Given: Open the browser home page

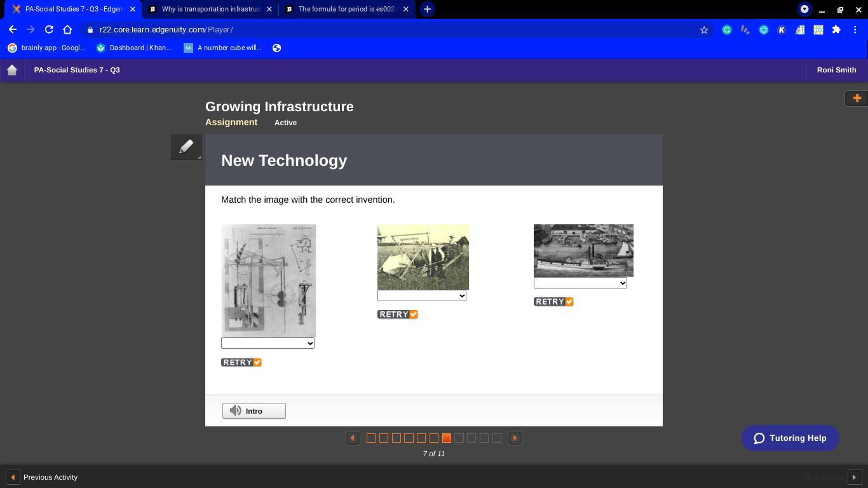Looking at the screenshot, I should pos(67,29).
